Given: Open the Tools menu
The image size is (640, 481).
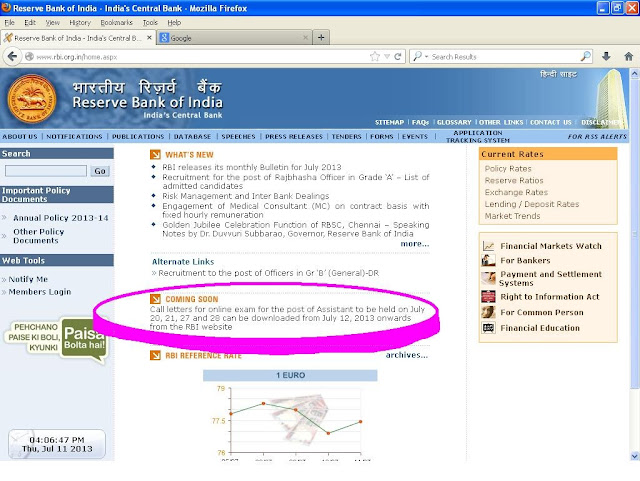Looking at the screenshot, I should click(x=150, y=22).
